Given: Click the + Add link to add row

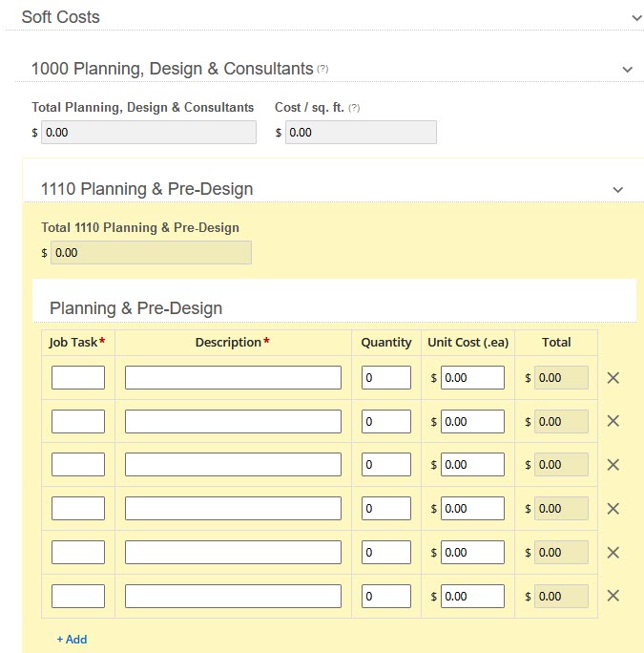Looking at the screenshot, I should coord(72,640).
